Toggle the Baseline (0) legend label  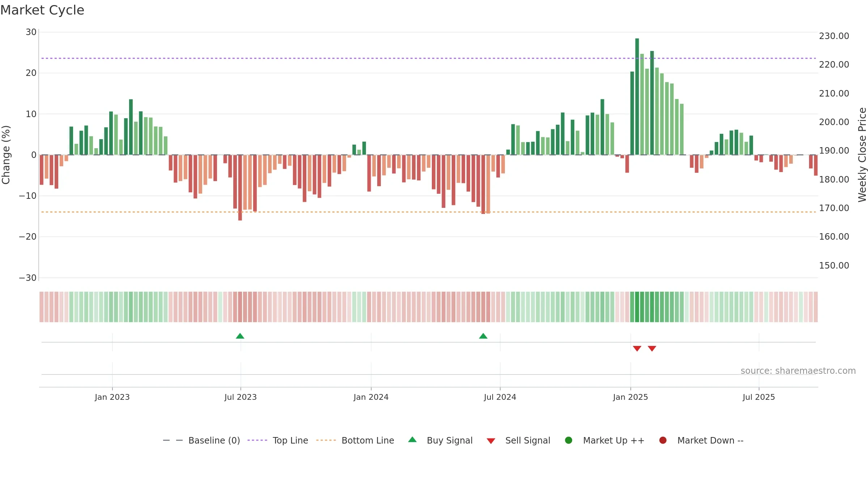[214, 440]
